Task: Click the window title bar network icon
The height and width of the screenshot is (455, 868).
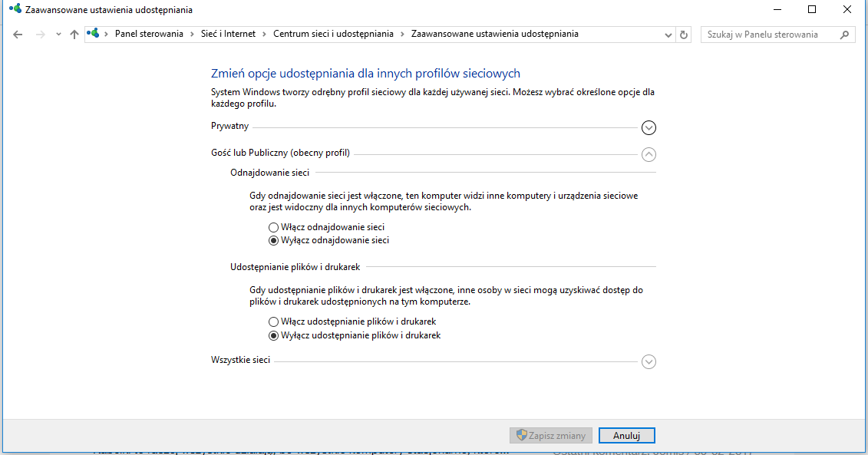Action: [x=15, y=9]
